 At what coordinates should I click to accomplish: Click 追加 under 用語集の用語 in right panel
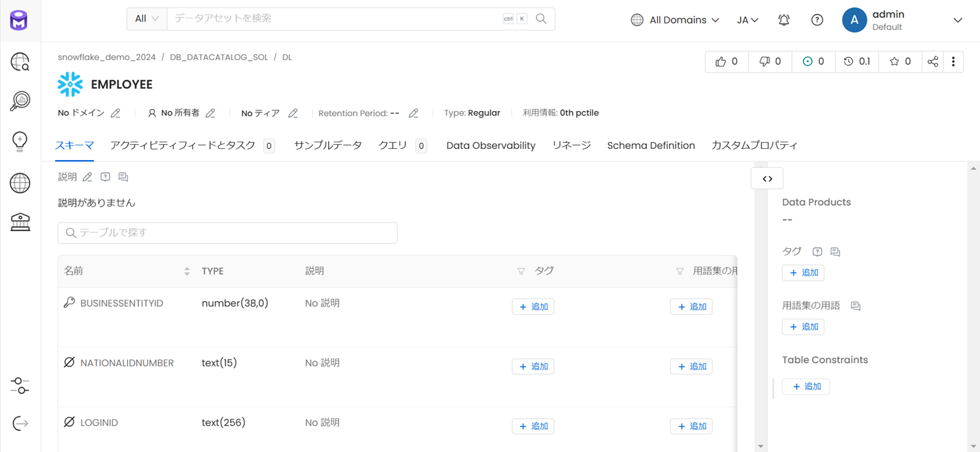[803, 327]
